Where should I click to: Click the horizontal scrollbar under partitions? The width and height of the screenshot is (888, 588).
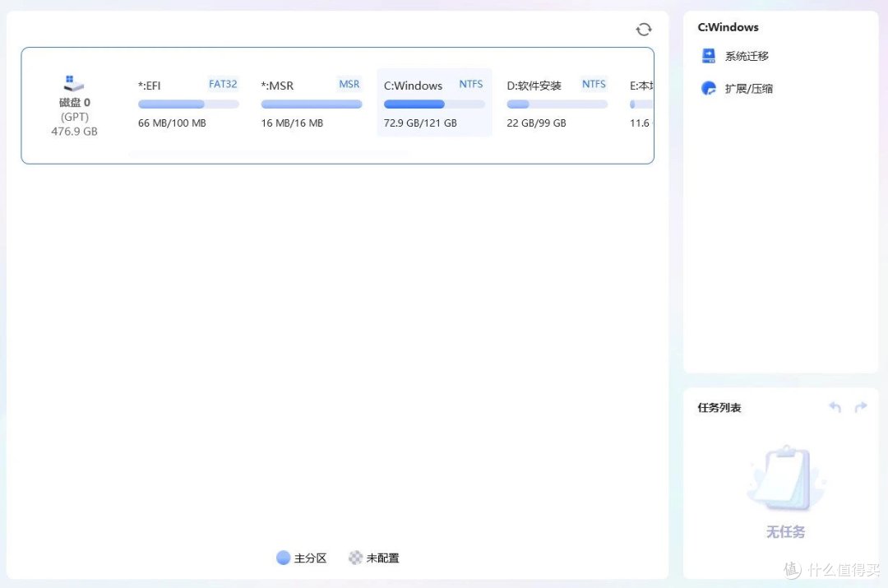[x=268, y=154]
